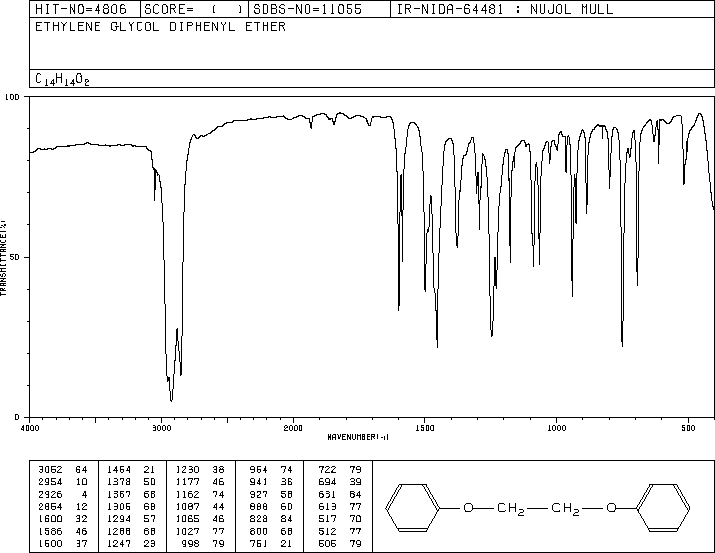Select the 998 peak table entry

coord(203,543)
